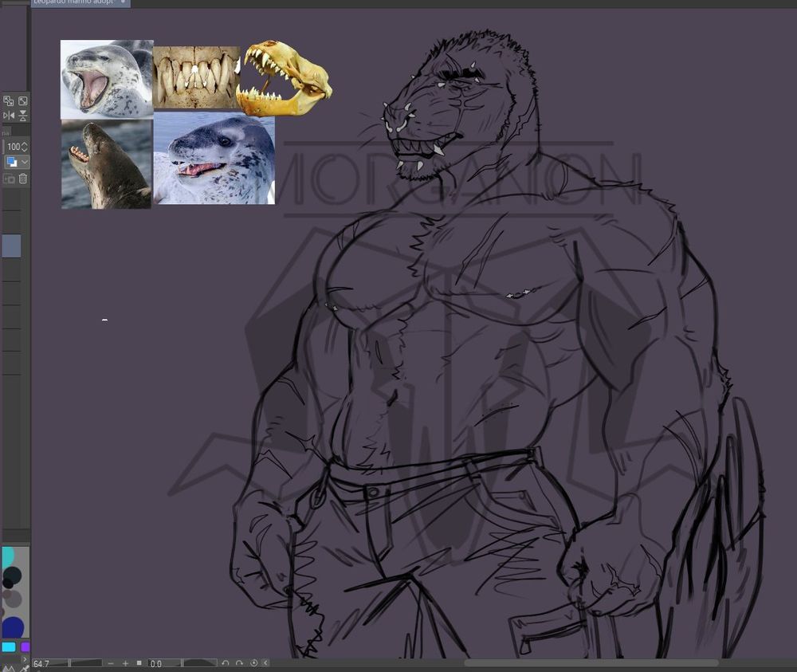Screen dimensions: 797x672
Task: Click the dark seal in water reference photo
Action: (106, 164)
